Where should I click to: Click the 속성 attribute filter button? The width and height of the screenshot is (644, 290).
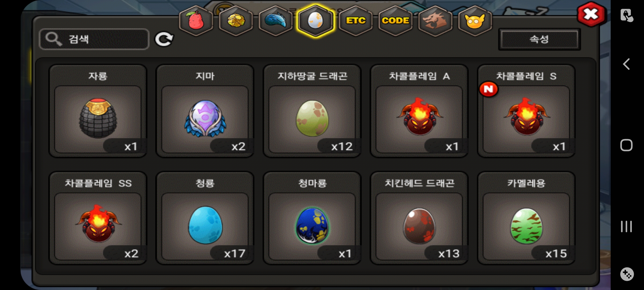pos(539,39)
